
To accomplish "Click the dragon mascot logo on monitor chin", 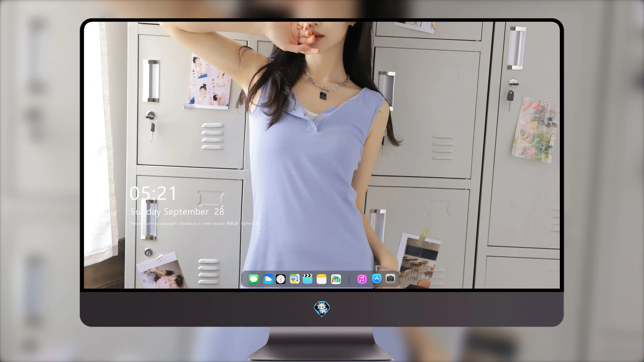I will click(x=322, y=309).
